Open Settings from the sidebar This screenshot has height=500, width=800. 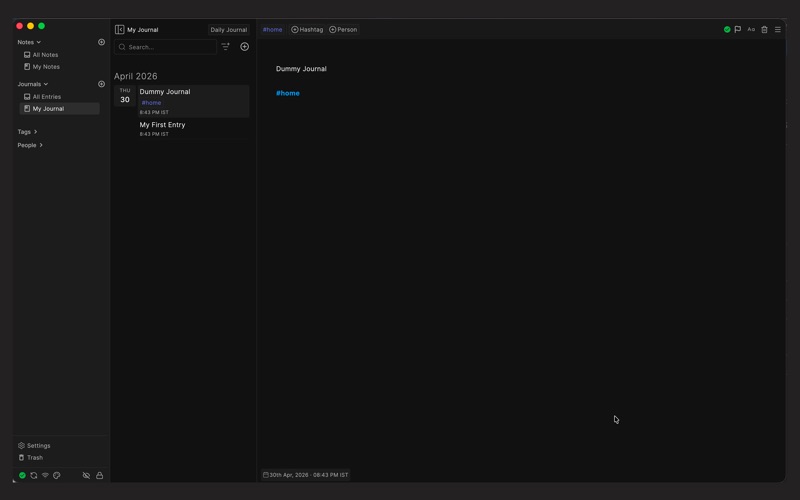point(34,445)
